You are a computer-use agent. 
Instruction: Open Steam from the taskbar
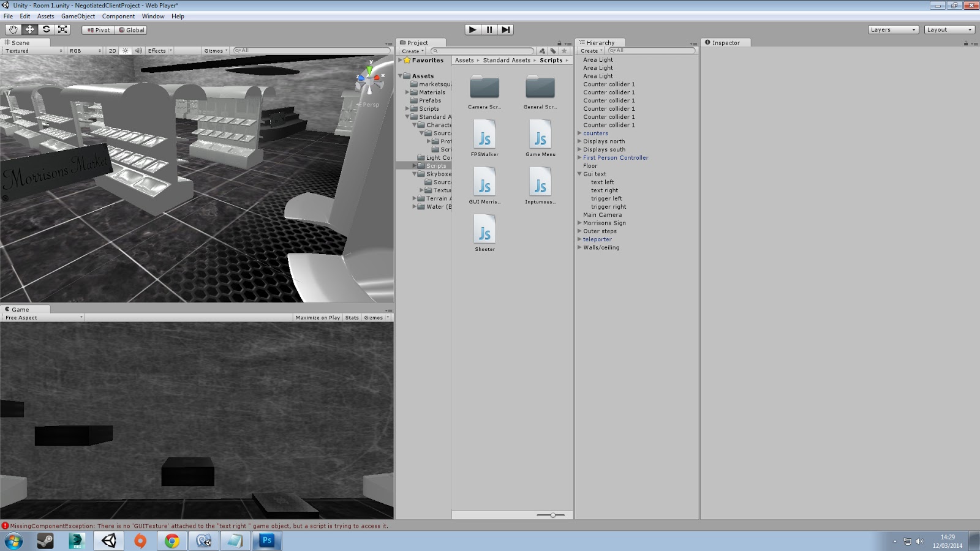click(x=45, y=541)
